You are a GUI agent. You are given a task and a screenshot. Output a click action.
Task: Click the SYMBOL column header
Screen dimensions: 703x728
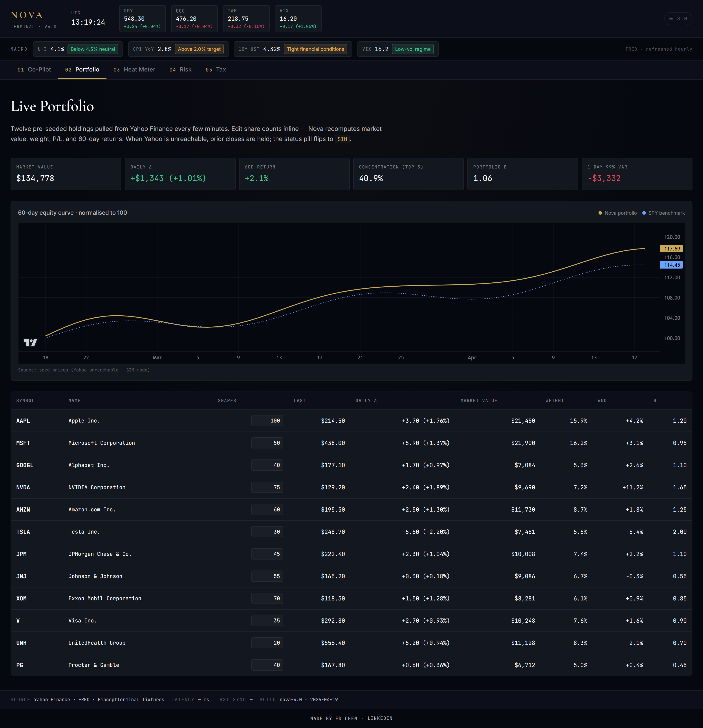click(25, 400)
